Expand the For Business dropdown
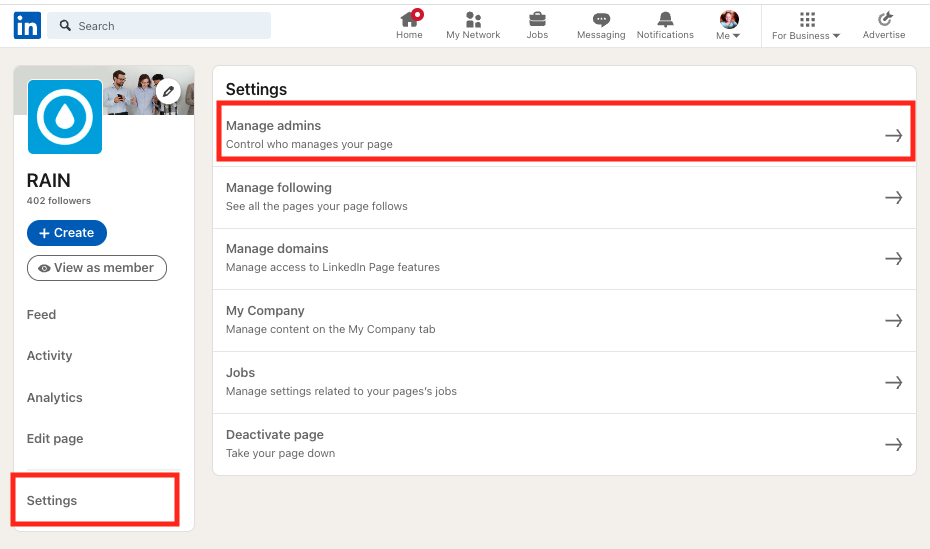 tap(806, 25)
